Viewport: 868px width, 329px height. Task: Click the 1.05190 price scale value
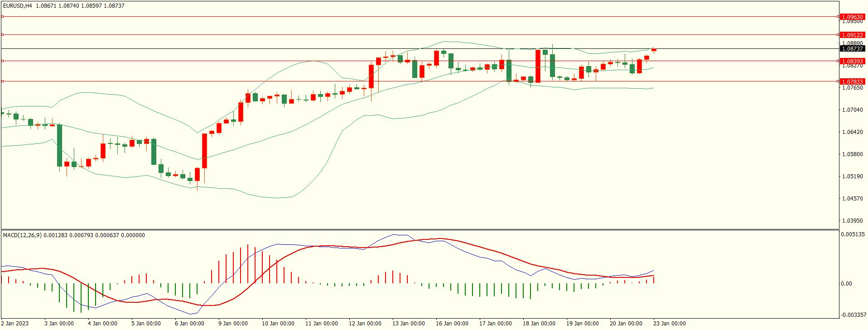point(852,176)
